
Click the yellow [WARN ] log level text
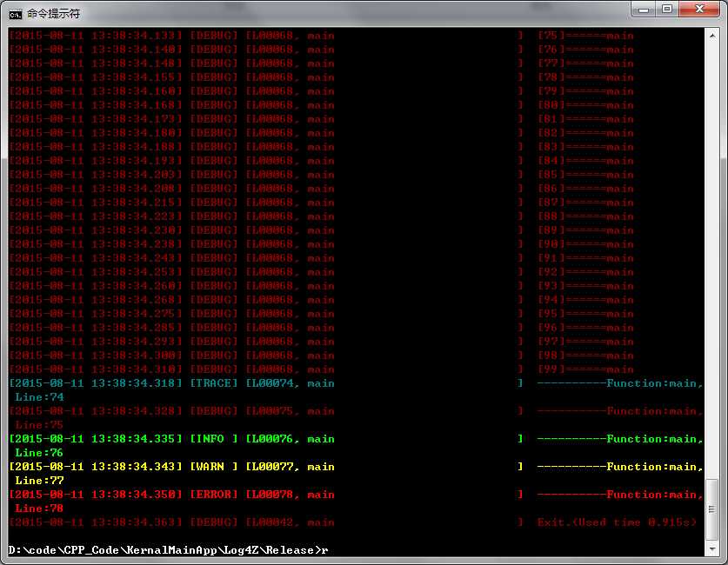[x=214, y=467]
